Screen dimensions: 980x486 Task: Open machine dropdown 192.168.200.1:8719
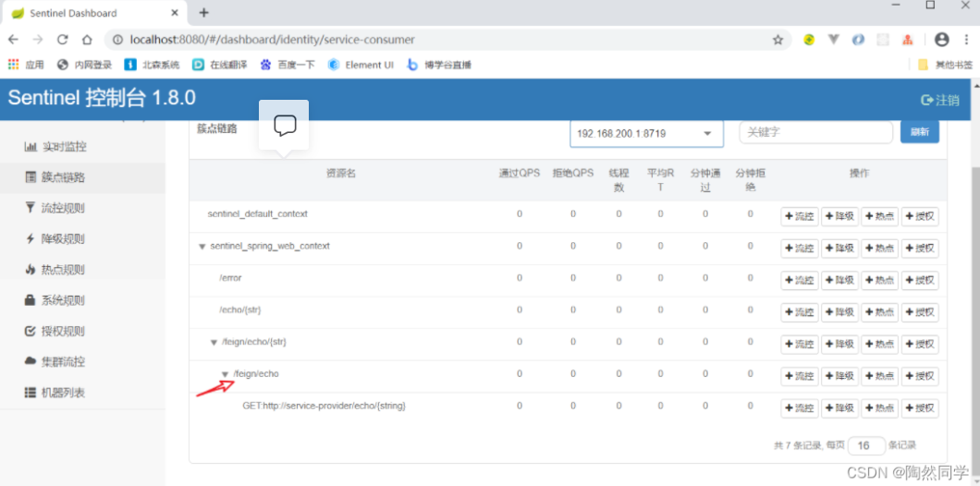(646, 134)
